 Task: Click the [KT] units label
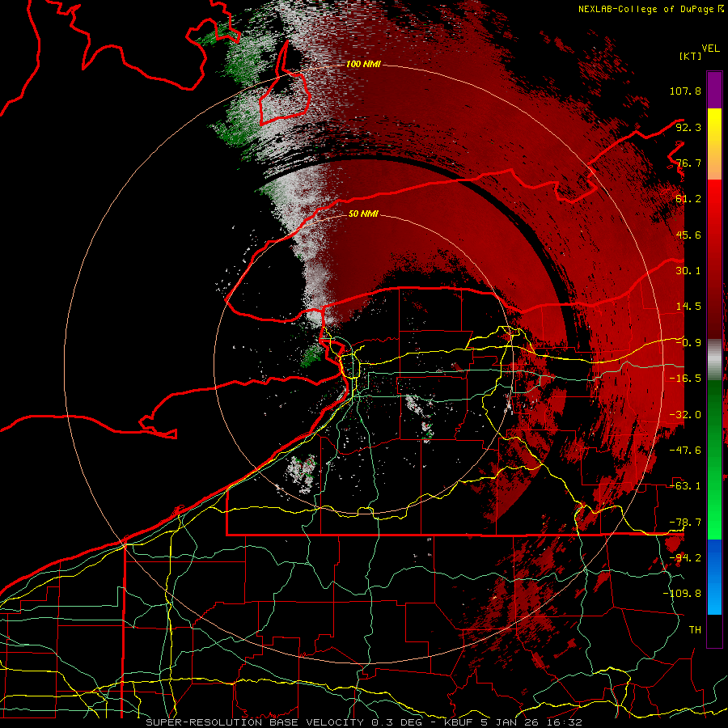pyautogui.click(x=691, y=56)
